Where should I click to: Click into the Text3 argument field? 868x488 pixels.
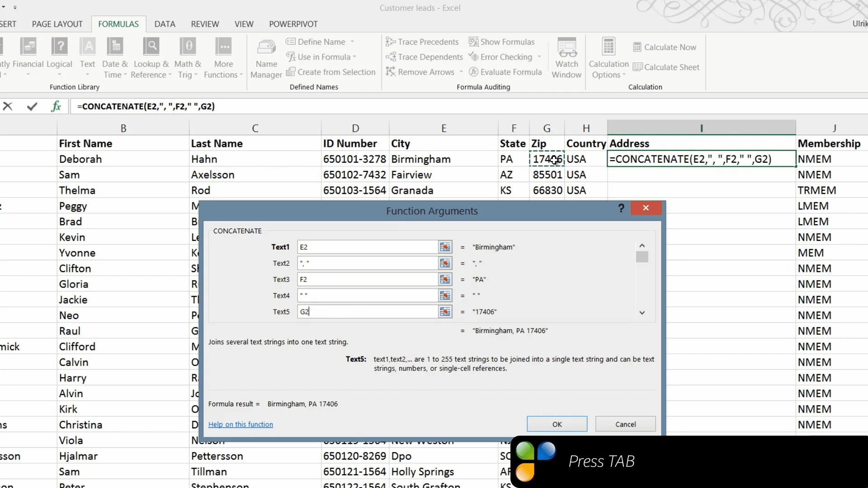point(368,280)
